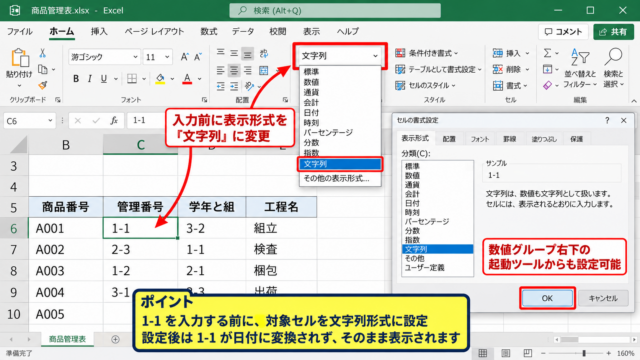Click the Fill down icon

tap(547, 69)
